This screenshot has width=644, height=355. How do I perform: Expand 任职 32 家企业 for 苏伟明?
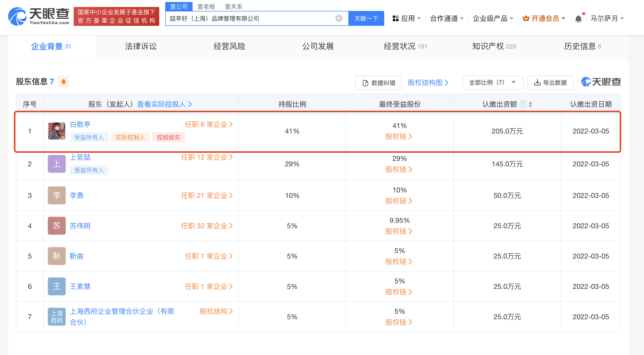coord(207,226)
